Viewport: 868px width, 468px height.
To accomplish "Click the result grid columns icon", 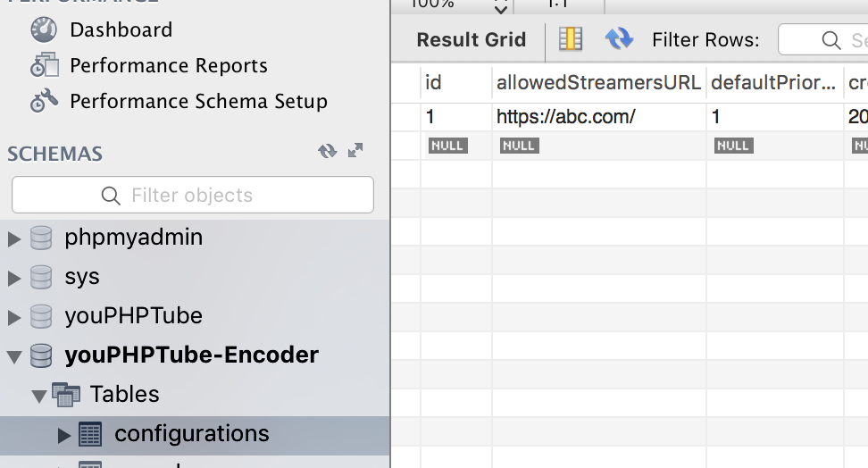I will tap(570, 39).
